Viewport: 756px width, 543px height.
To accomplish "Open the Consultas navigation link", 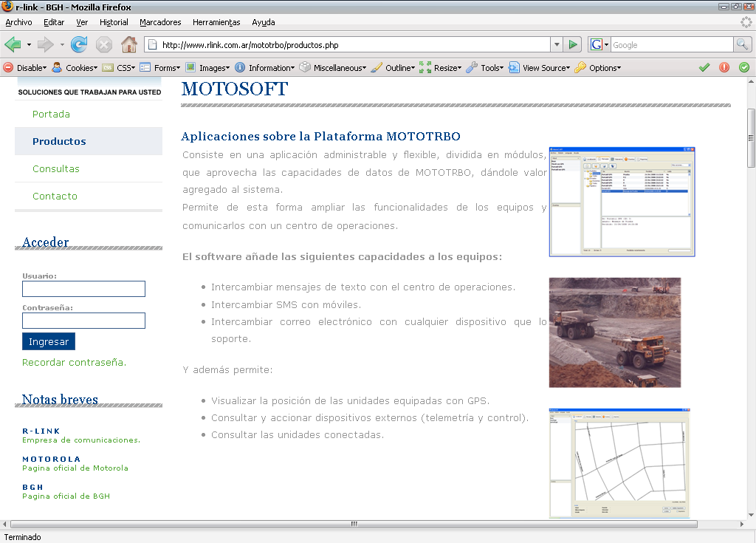I will [56, 168].
